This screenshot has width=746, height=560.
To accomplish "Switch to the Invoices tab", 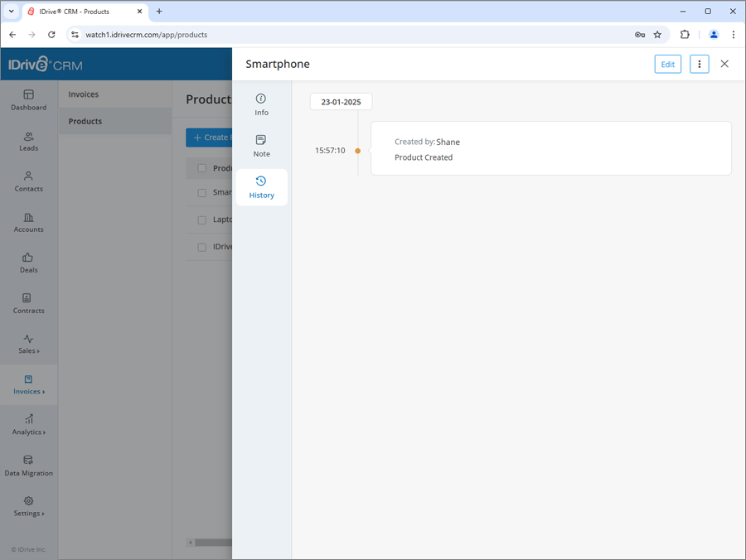I will pos(84,94).
